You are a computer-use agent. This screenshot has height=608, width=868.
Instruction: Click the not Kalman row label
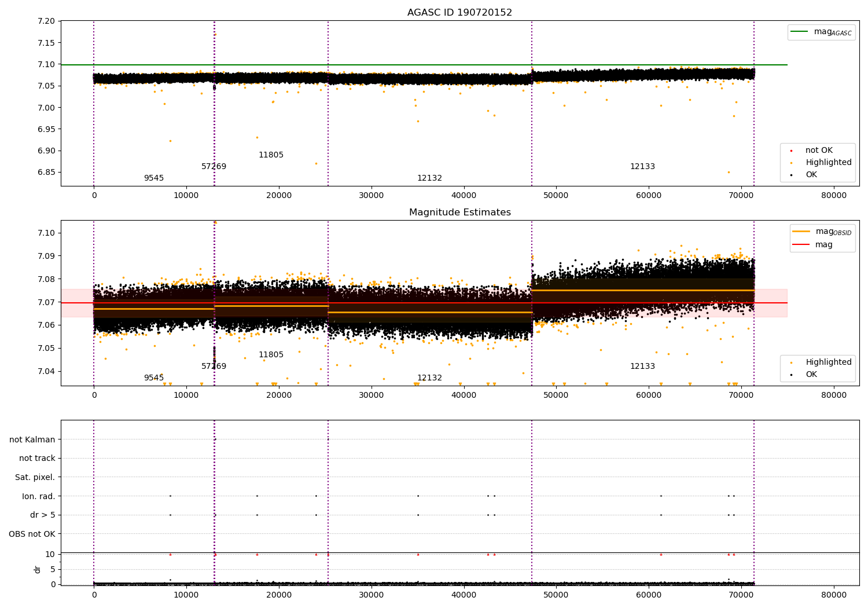(32, 439)
